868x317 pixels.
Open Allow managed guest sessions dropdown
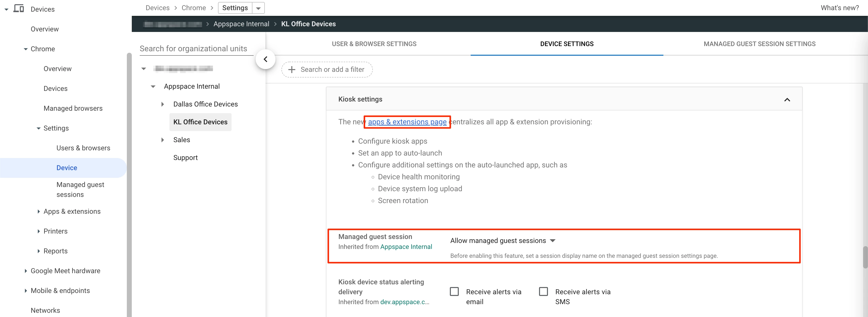pyautogui.click(x=502, y=240)
